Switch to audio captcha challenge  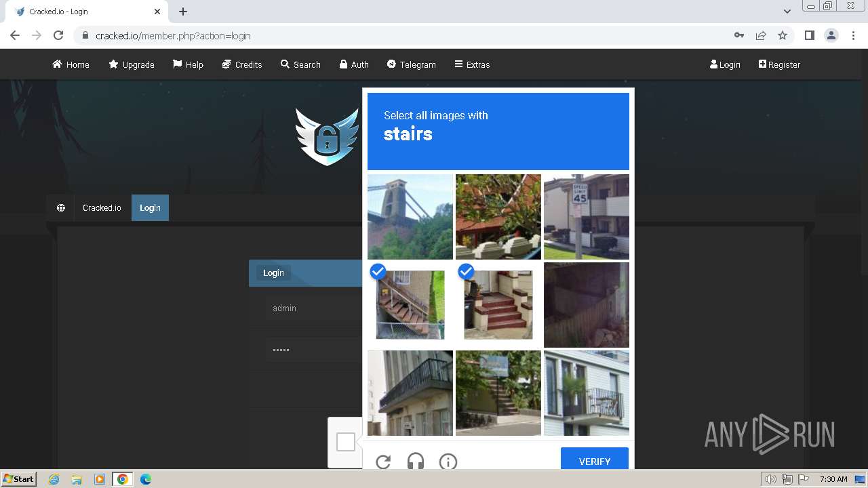click(416, 462)
